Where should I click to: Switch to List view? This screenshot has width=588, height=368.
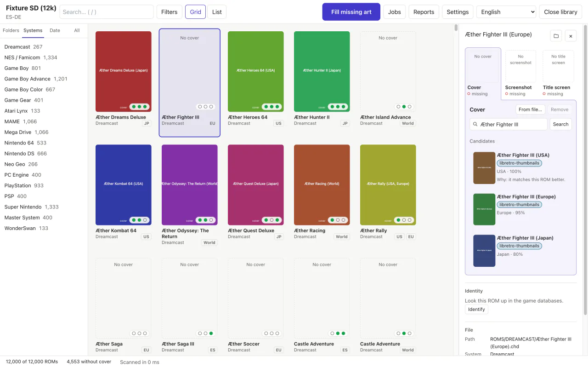[x=217, y=12]
